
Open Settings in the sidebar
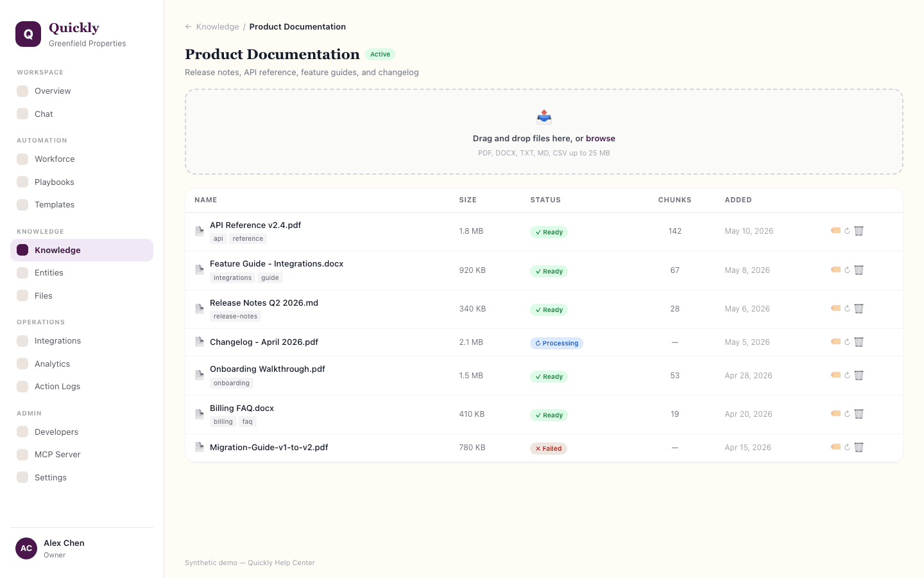pos(81,477)
